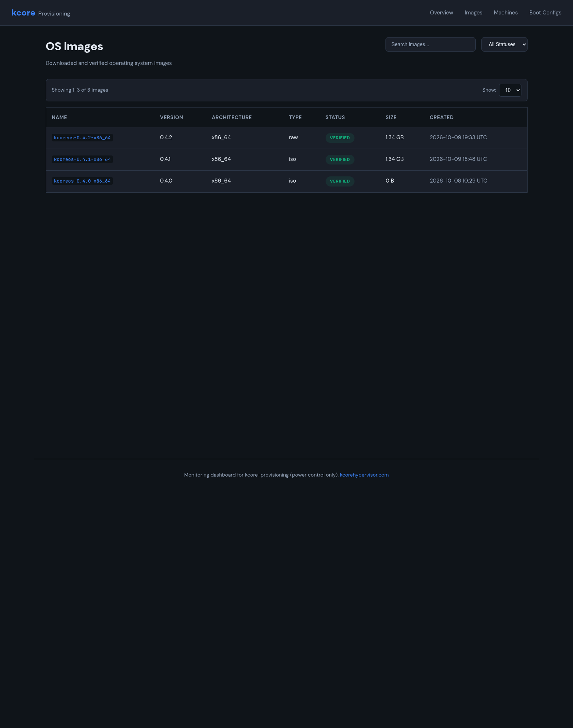Open image kcoreos-0.4.0-x86_64
This screenshot has width=573, height=728.
pyautogui.click(x=82, y=181)
